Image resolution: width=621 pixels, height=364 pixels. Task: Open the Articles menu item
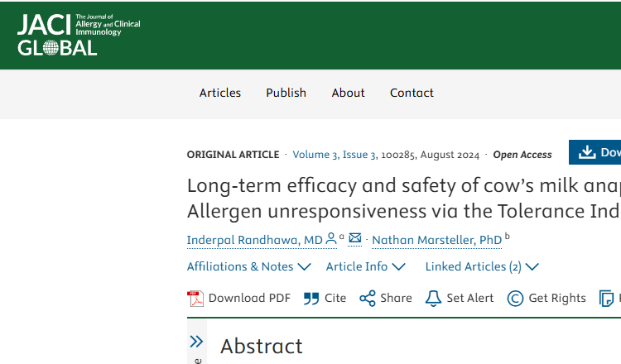[219, 93]
